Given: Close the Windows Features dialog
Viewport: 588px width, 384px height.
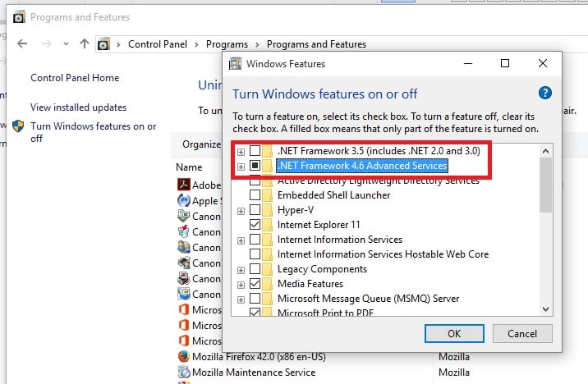Looking at the screenshot, I should [x=543, y=63].
